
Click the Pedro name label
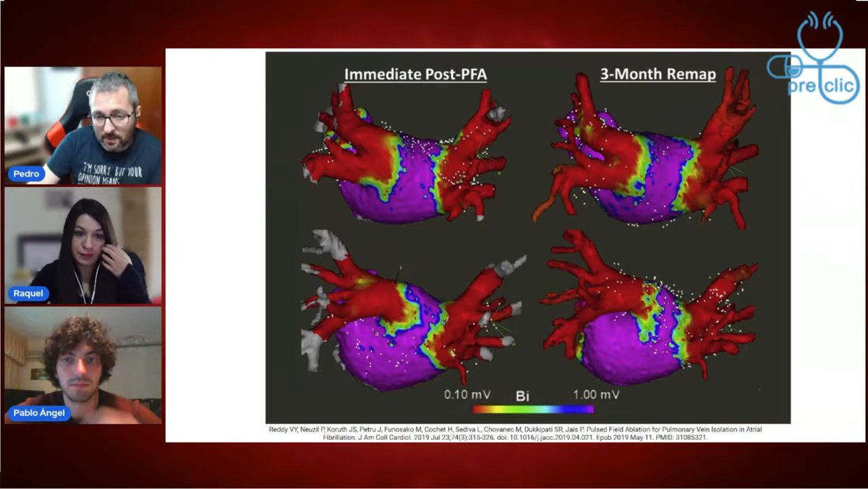pos(26,174)
